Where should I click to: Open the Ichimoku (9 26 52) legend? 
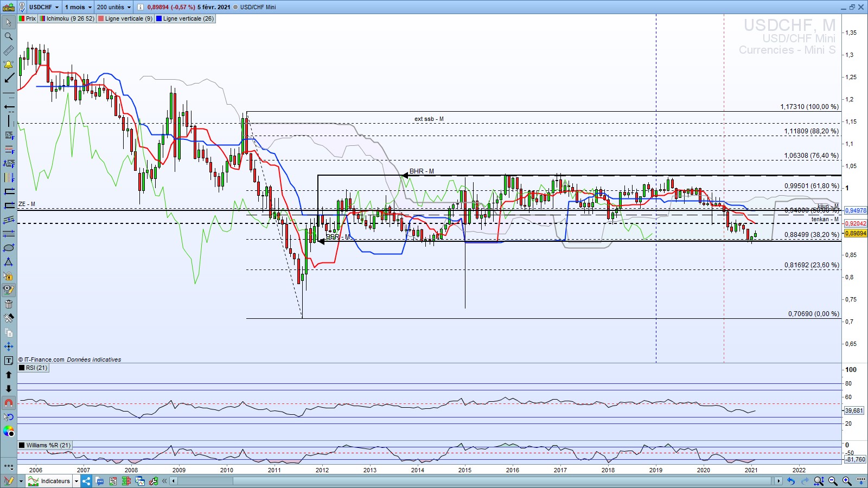click(x=67, y=18)
